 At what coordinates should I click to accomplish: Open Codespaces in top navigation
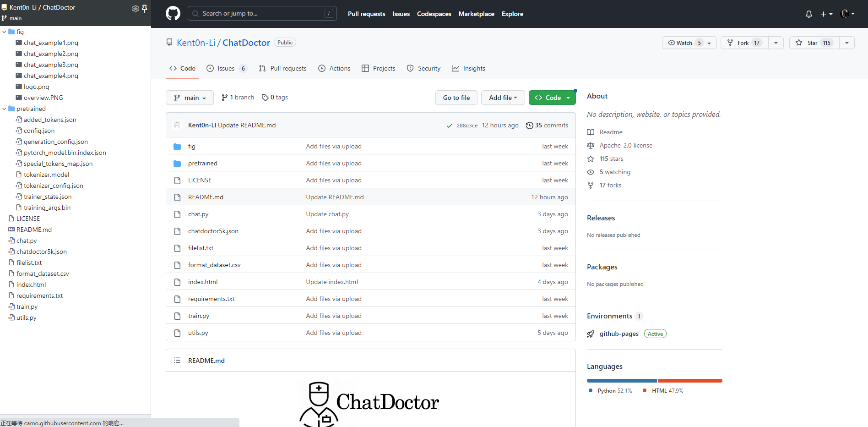click(434, 14)
